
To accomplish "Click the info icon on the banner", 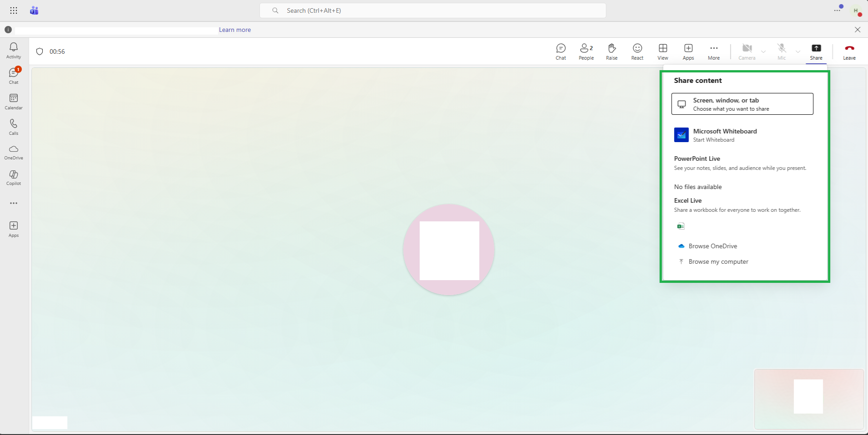I will click(8, 30).
